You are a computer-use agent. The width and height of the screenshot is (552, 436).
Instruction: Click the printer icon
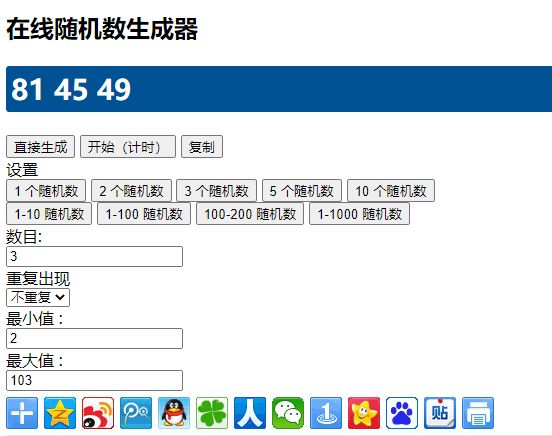[x=478, y=413]
